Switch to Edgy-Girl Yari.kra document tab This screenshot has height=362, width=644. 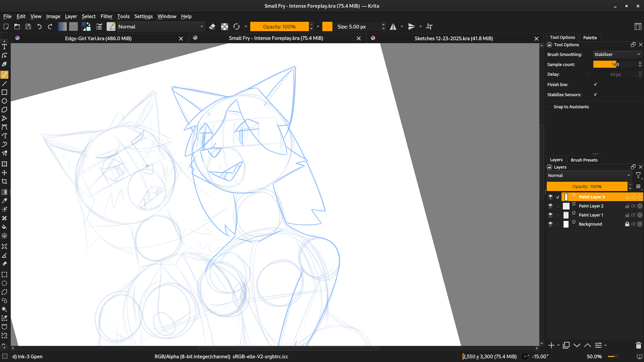point(98,38)
